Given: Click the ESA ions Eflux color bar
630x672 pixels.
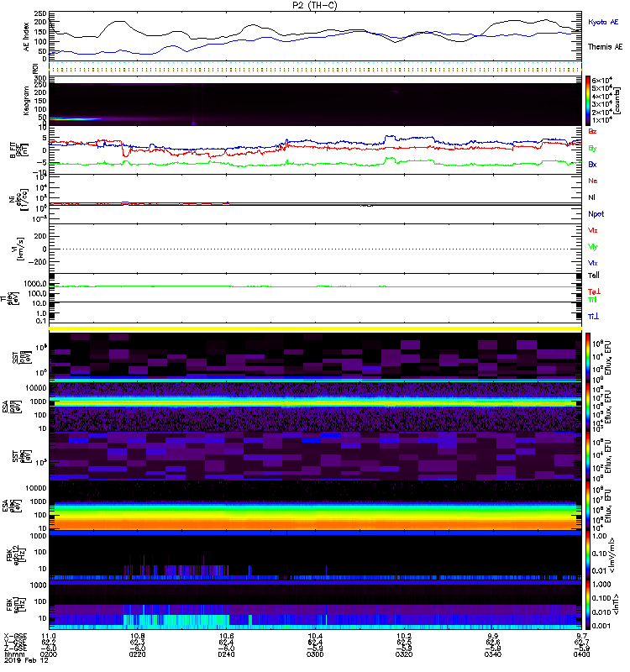Looking at the screenshot, I should [x=588, y=407].
